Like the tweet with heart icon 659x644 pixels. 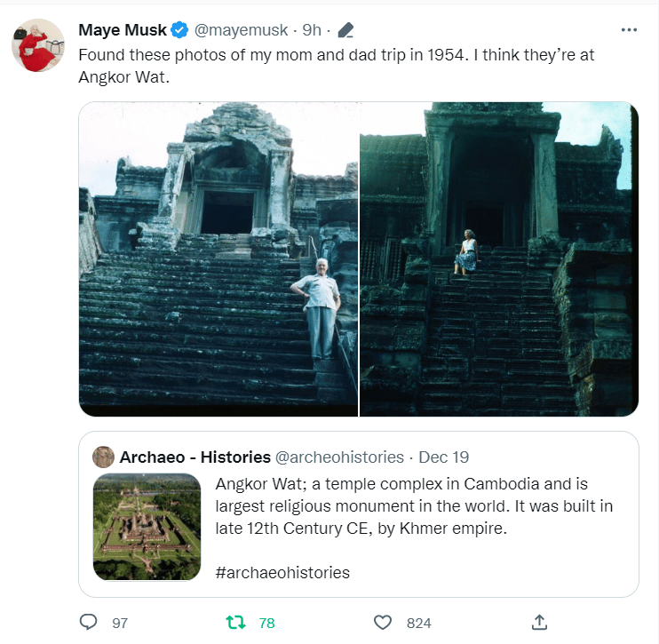383,623
